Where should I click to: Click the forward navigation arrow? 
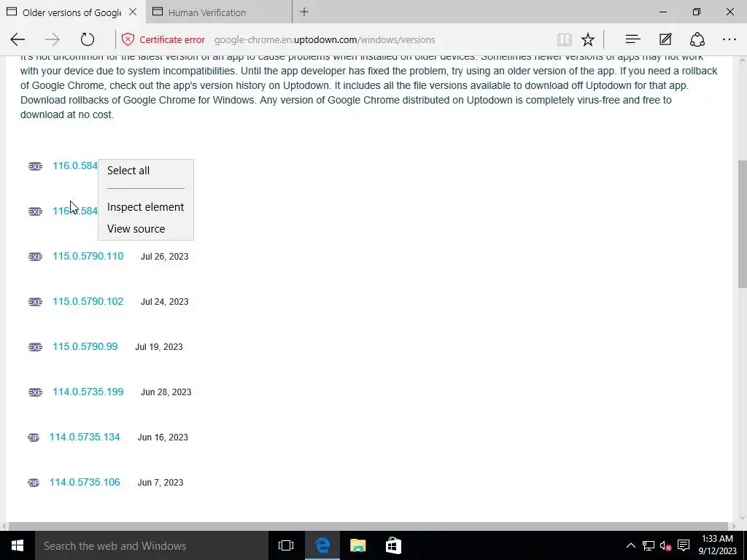click(x=53, y=39)
